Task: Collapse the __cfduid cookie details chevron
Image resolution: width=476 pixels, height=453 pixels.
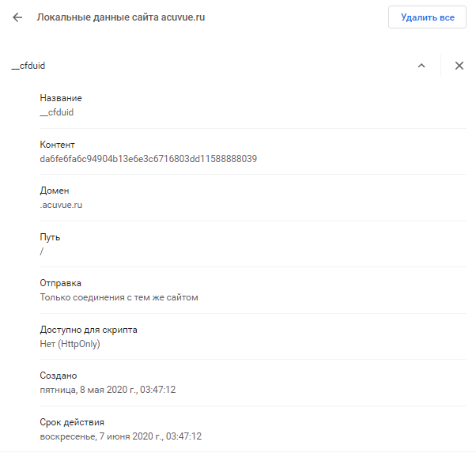Action: (421, 66)
